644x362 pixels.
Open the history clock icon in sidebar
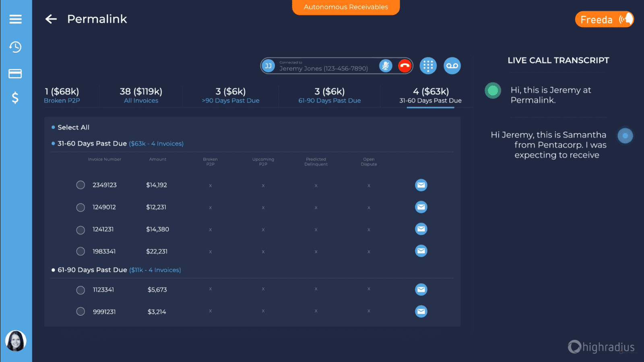(x=15, y=47)
